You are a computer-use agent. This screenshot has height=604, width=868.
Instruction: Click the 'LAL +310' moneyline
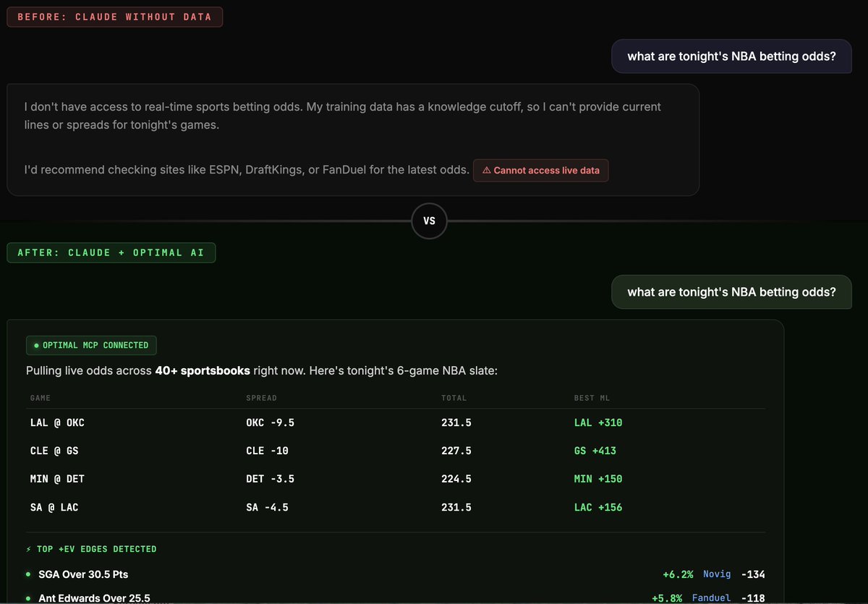point(598,422)
